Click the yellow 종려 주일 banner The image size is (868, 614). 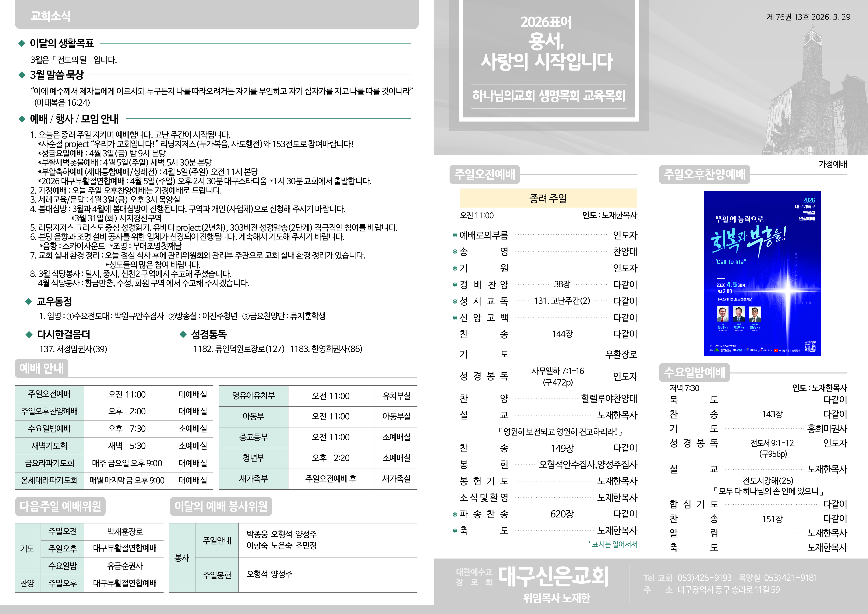(x=548, y=199)
